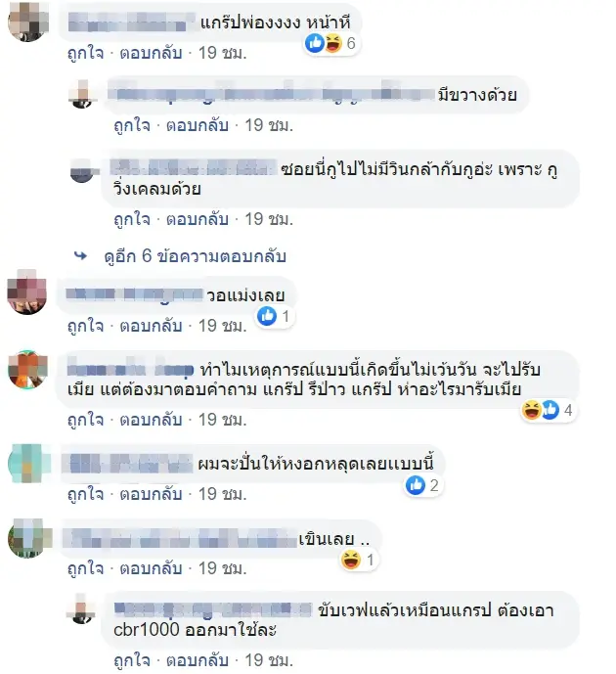Click the reply arrow icon beside 'ดูอีก 6'

[81, 256]
